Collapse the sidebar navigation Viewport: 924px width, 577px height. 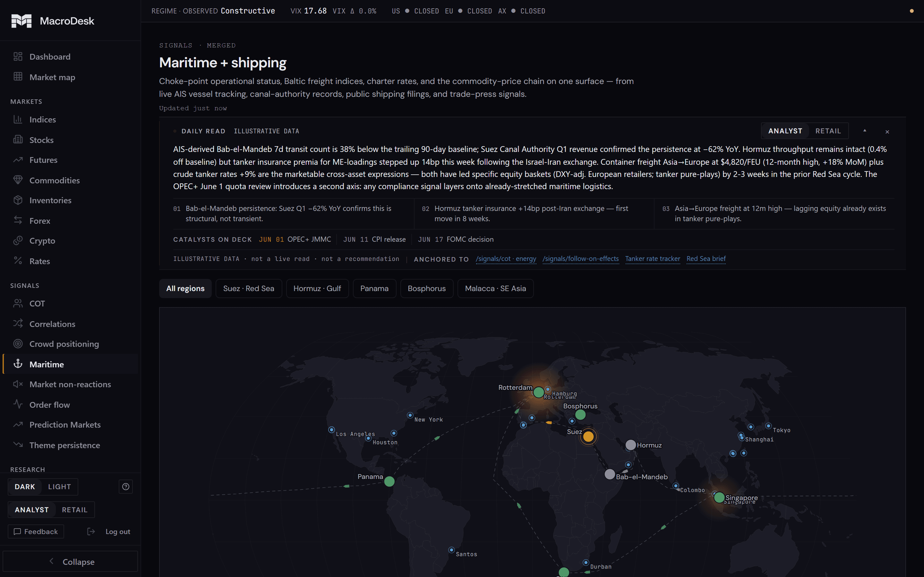coord(71,561)
